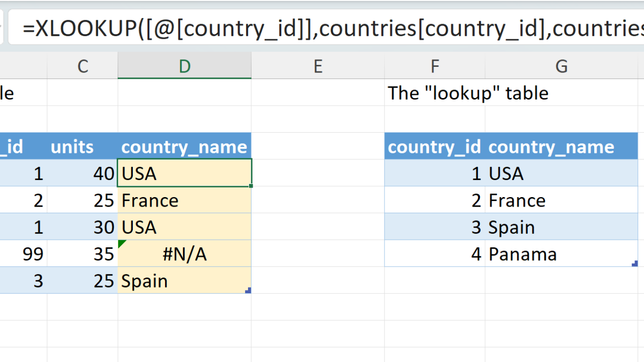This screenshot has height=362, width=644.
Task: Click the fill handle of the selected USA cell
Action: click(x=251, y=186)
